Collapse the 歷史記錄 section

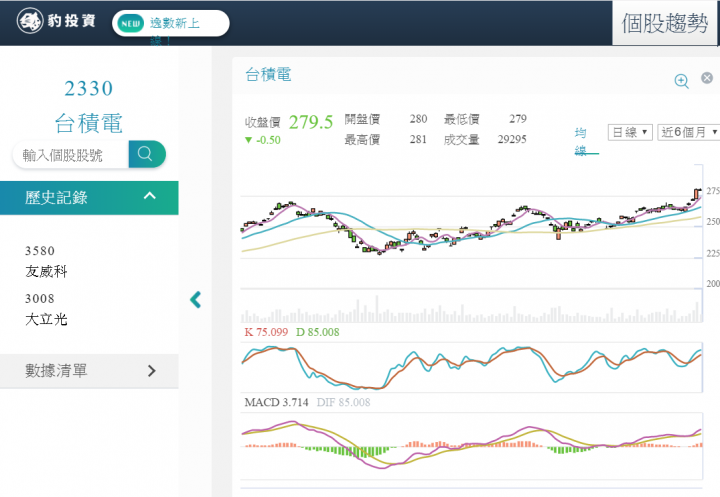89,198
